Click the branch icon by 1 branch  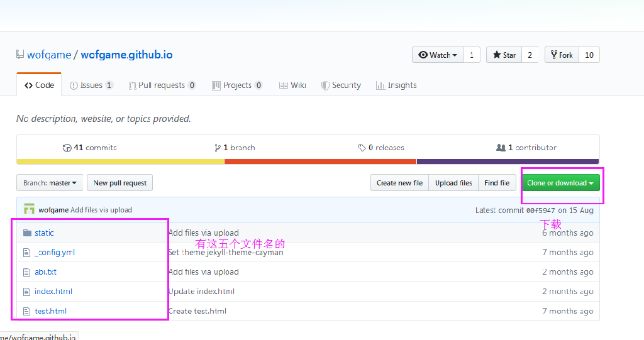click(x=217, y=148)
